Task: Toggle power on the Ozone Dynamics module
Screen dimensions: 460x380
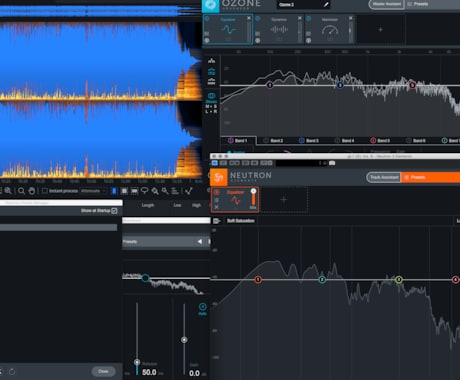Action: pyautogui.click(x=258, y=19)
